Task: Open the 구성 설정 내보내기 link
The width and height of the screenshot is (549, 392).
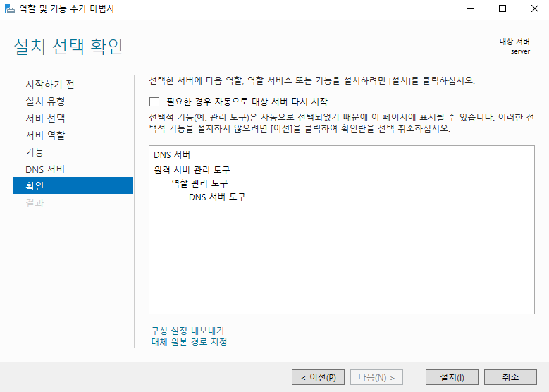Action: pyautogui.click(x=187, y=331)
